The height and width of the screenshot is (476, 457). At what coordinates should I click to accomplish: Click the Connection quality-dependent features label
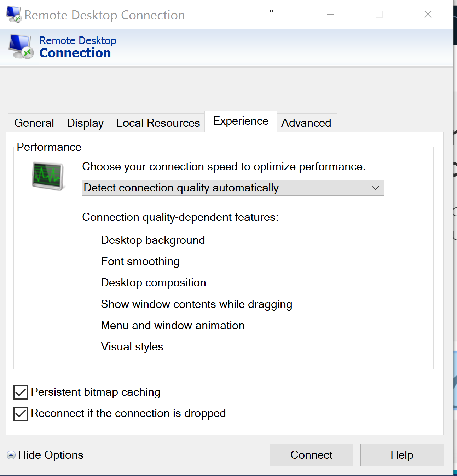(x=180, y=217)
